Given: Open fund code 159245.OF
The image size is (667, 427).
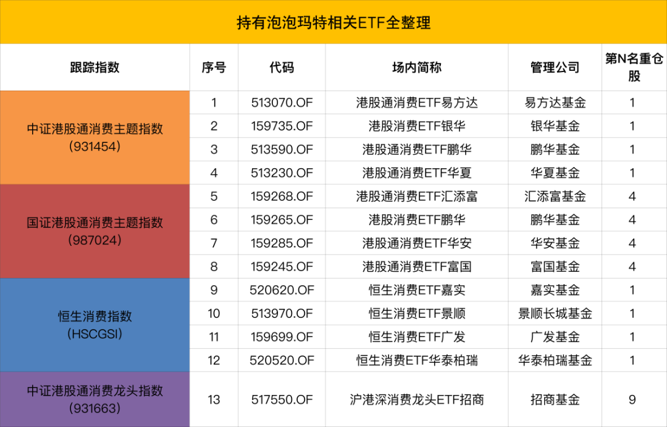Looking at the screenshot, I should pyautogui.click(x=282, y=265).
